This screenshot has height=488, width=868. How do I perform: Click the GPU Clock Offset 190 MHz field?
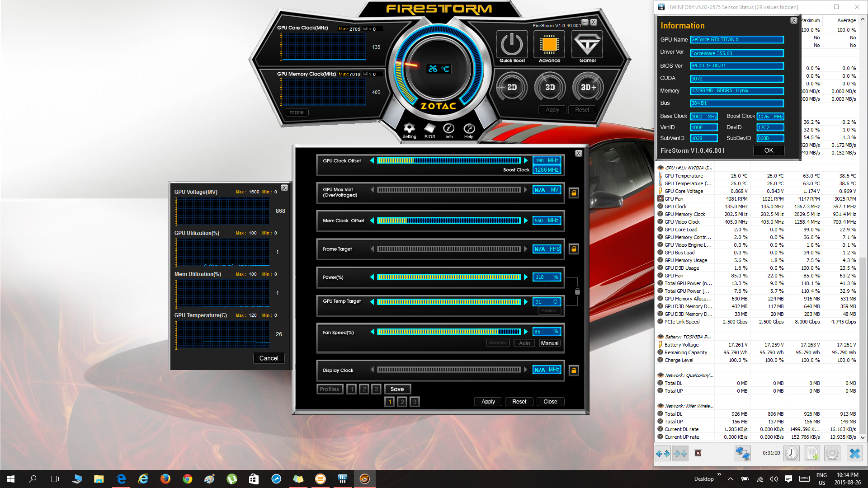[x=547, y=160]
